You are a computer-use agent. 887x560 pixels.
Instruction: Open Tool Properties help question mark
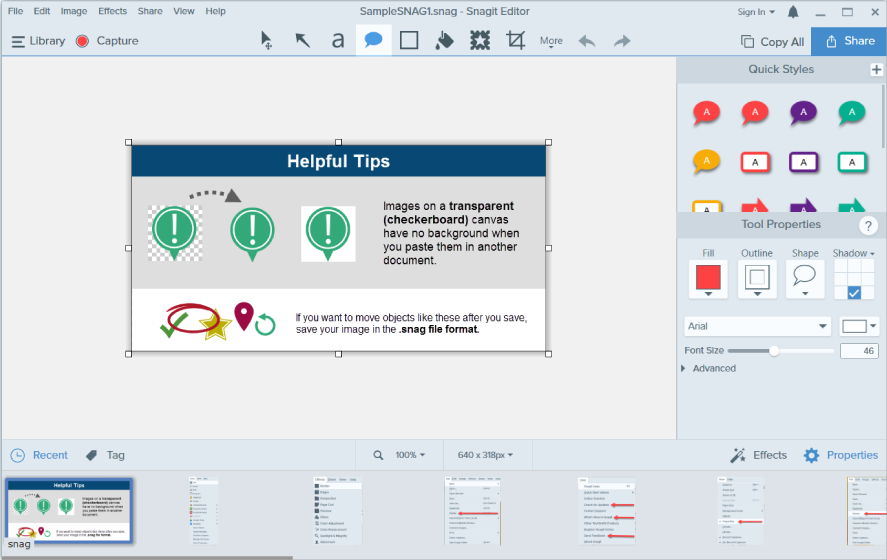pos(868,225)
